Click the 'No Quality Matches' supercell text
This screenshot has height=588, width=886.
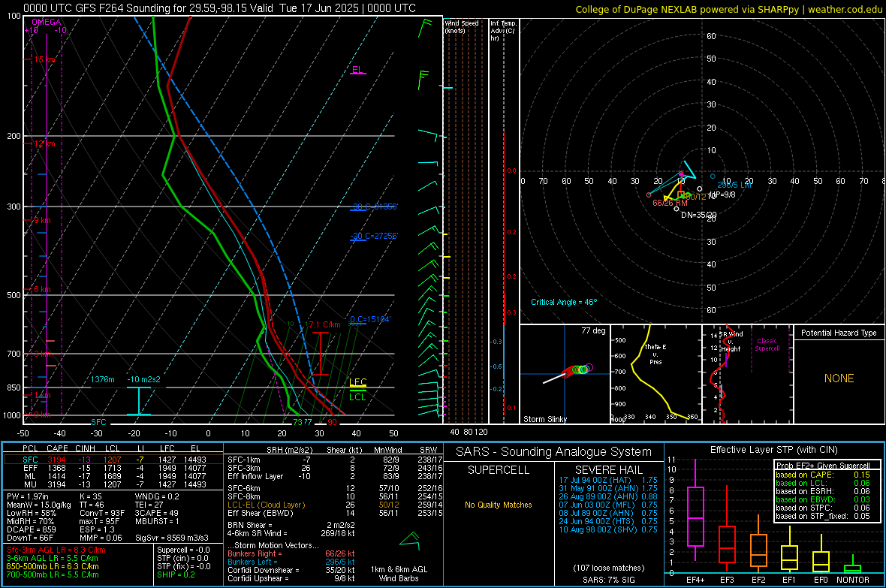tap(499, 505)
